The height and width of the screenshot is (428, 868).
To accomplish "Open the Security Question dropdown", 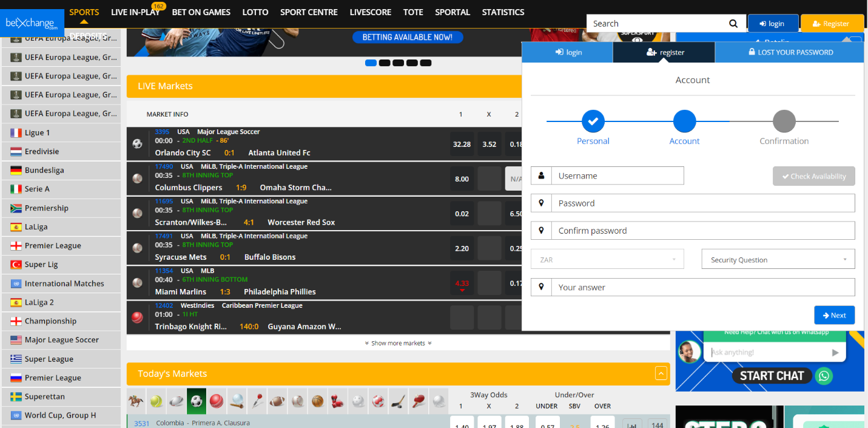I will click(778, 259).
